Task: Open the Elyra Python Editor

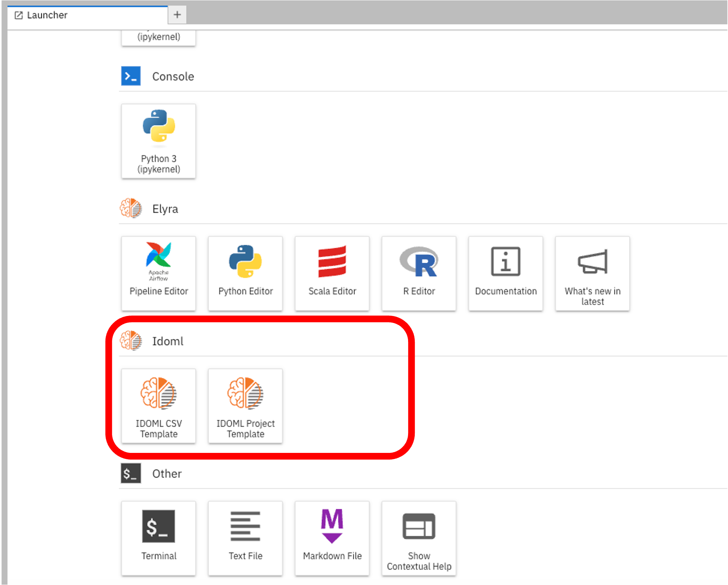Action: pyautogui.click(x=246, y=274)
